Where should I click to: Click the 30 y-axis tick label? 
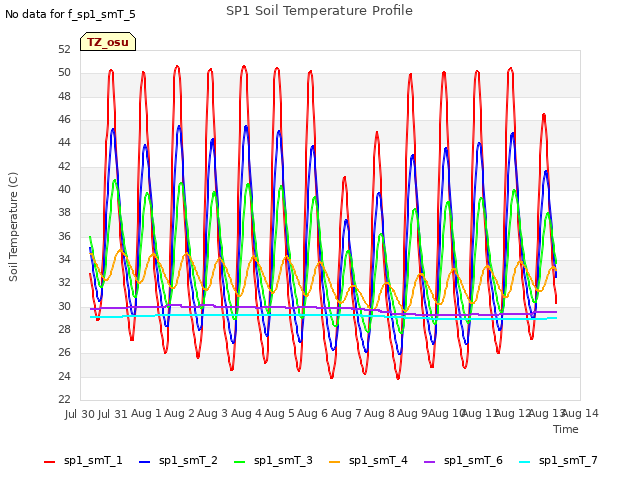tap(64, 306)
